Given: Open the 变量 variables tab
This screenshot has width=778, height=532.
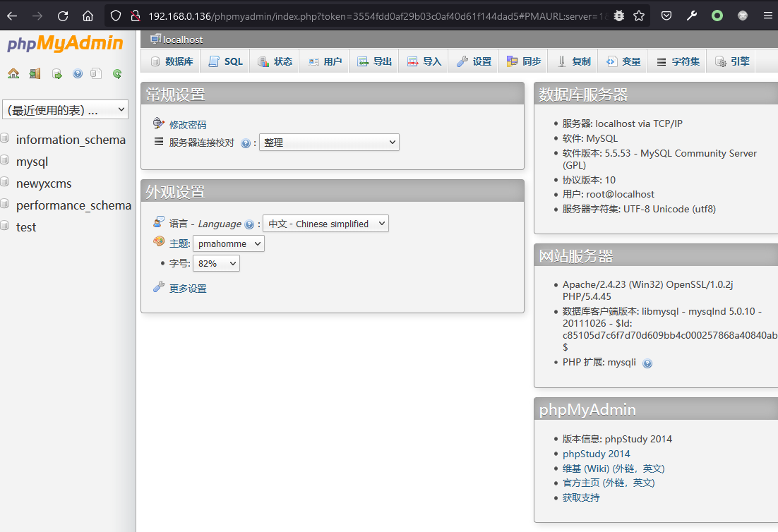Looking at the screenshot, I should click(x=623, y=61).
